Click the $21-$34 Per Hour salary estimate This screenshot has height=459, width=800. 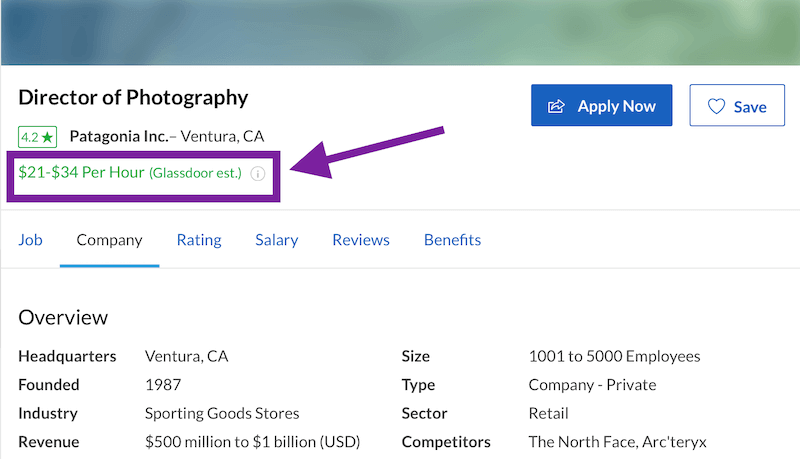81,172
